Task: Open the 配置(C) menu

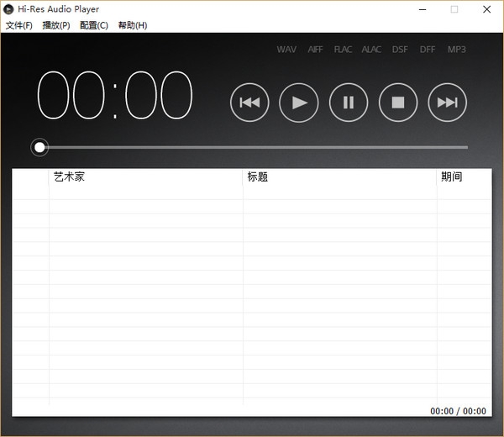Action: 94,25
